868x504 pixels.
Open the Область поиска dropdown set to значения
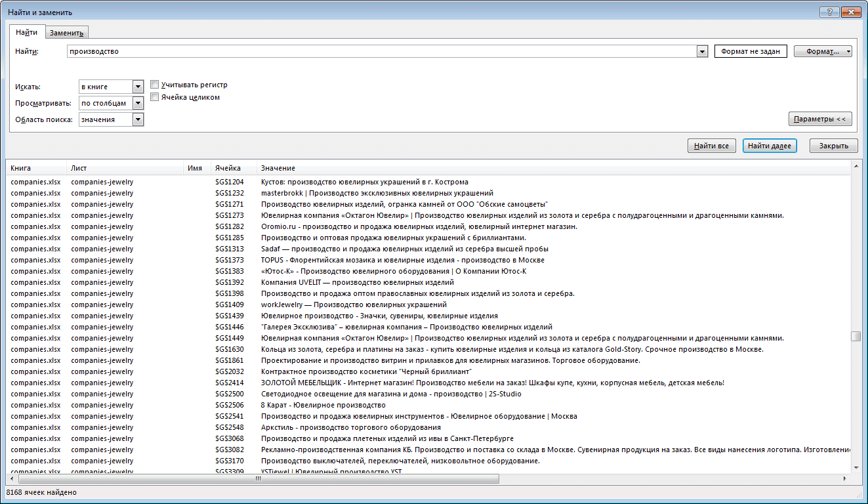click(111, 119)
